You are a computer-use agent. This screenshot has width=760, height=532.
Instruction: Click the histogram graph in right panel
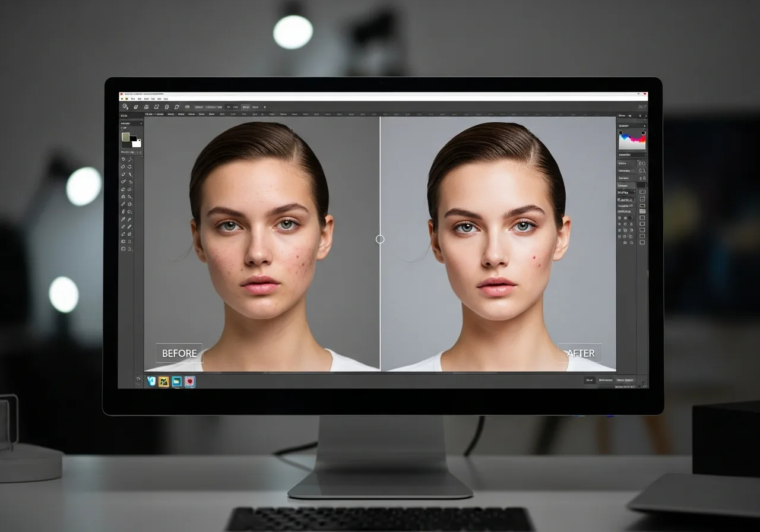[632, 141]
